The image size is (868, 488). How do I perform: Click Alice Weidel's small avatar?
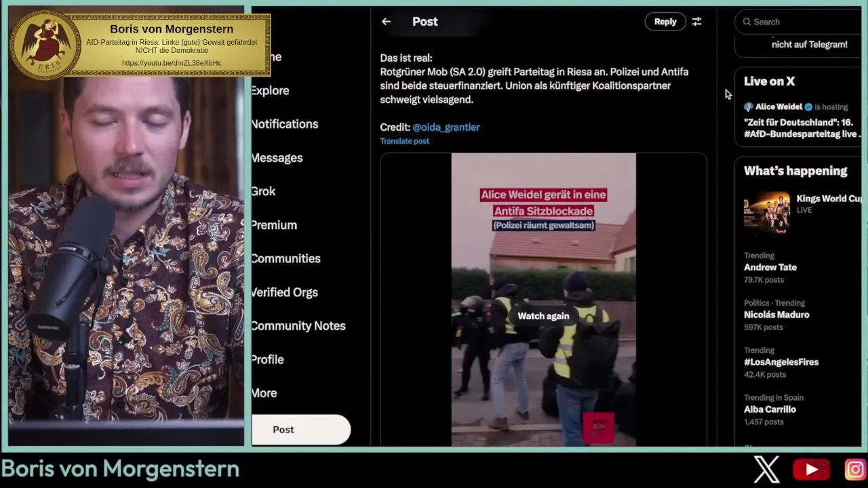pos(749,107)
